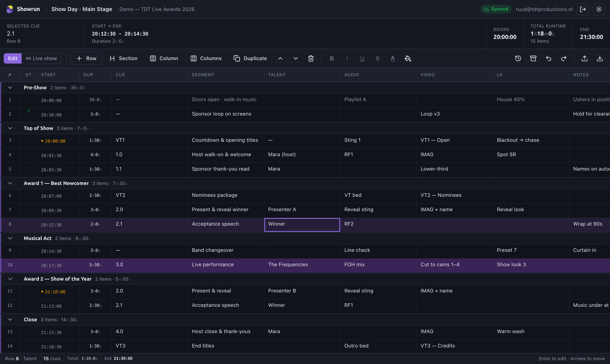Click the Synced status badge
Image resolution: width=610 pixels, height=364 pixels.
(x=496, y=9)
